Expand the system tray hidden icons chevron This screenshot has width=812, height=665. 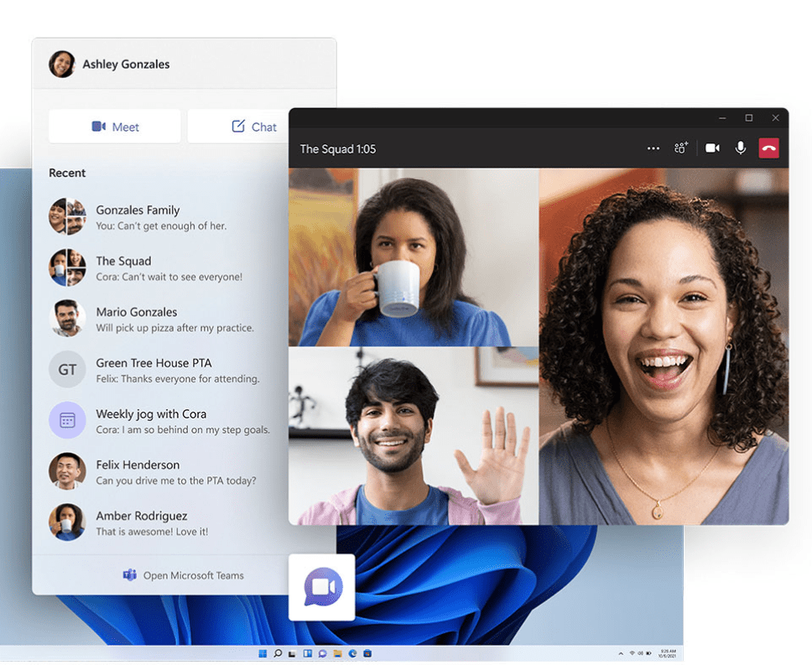pos(621,653)
